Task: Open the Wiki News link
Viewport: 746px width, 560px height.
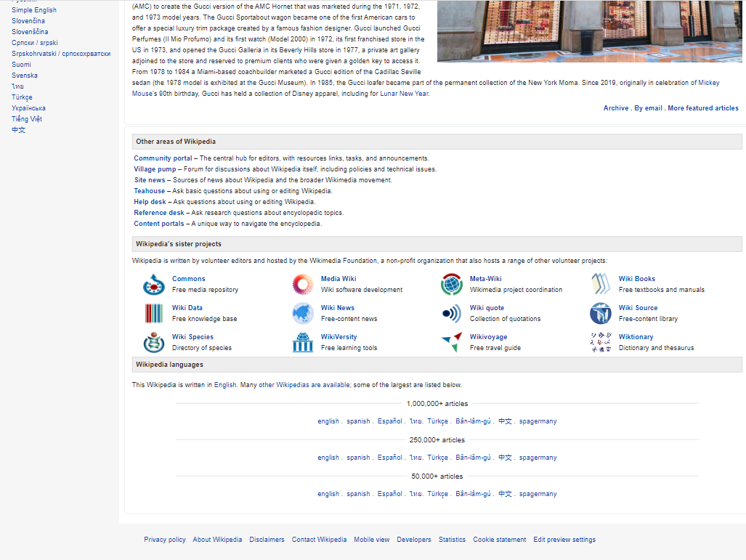Action: point(337,308)
